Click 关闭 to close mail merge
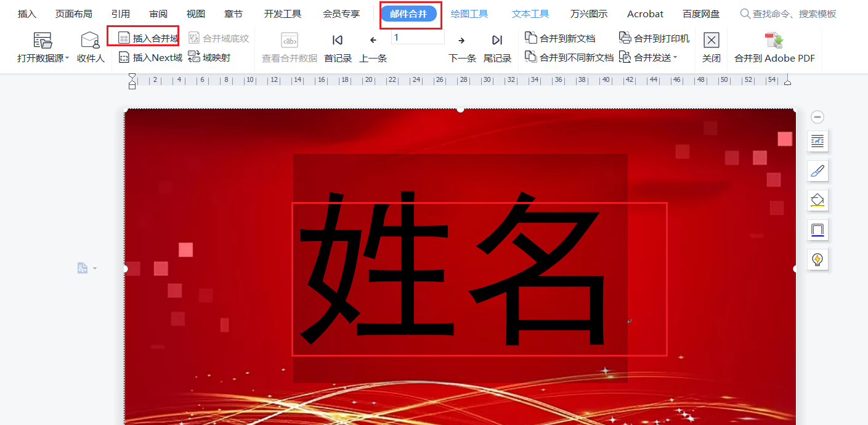Image resolution: width=868 pixels, height=425 pixels. pos(712,41)
